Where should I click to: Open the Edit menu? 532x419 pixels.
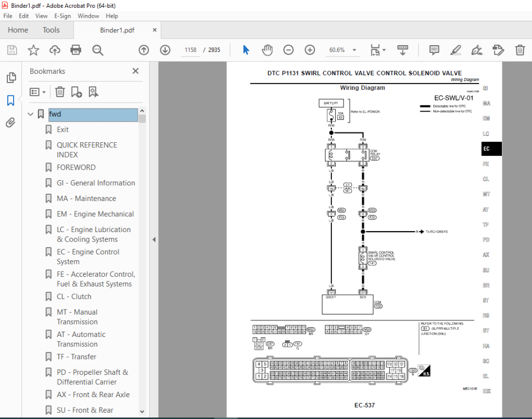click(23, 16)
